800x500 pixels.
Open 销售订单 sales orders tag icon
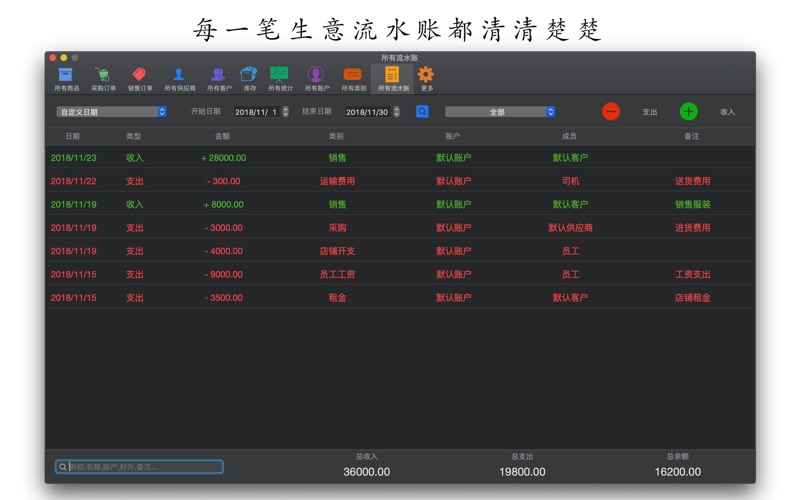tap(140, 77)
